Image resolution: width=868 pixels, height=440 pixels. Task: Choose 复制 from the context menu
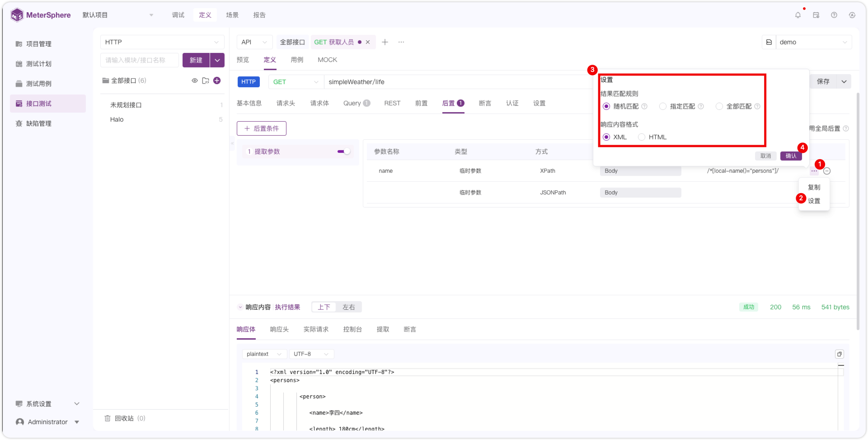click(x=814, y=187)
